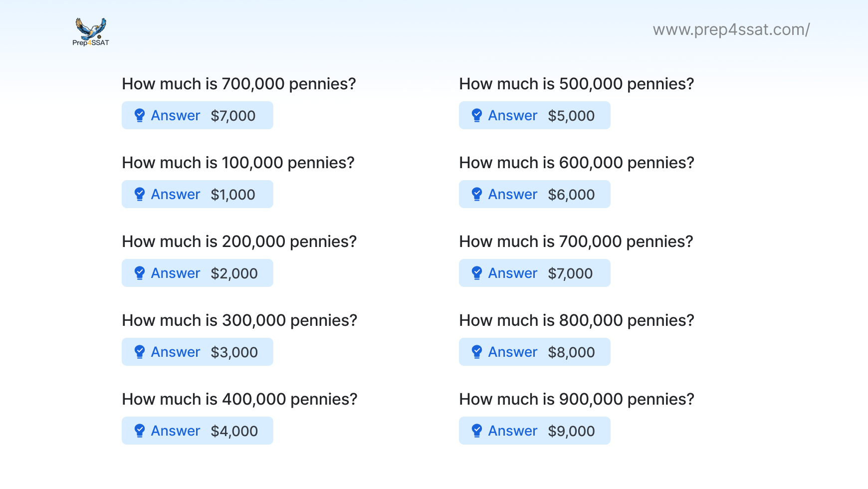Viewport: 868px width, 489px height.
Task: Click the $9,000 Answer box
Action: point(534,431)
